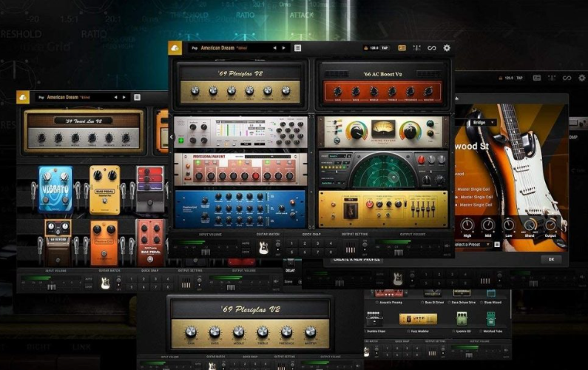The width and height of the screenshot is (588, 370).
Task: Click the High knob in guitar dialog
Action: [x=467, y=225]
